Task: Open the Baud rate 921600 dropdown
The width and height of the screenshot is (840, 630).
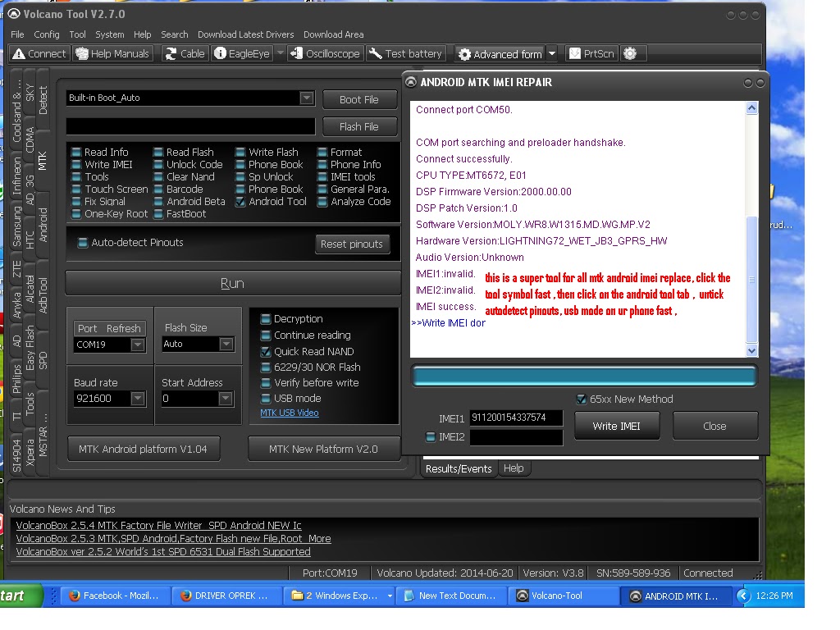Action: click(138, 399)
